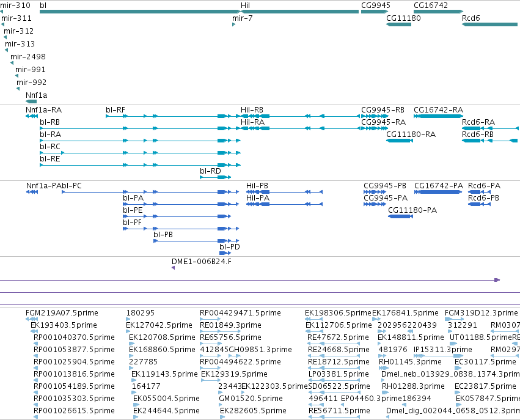Select the Rcd6-RB transcript label

click(478, 134)
